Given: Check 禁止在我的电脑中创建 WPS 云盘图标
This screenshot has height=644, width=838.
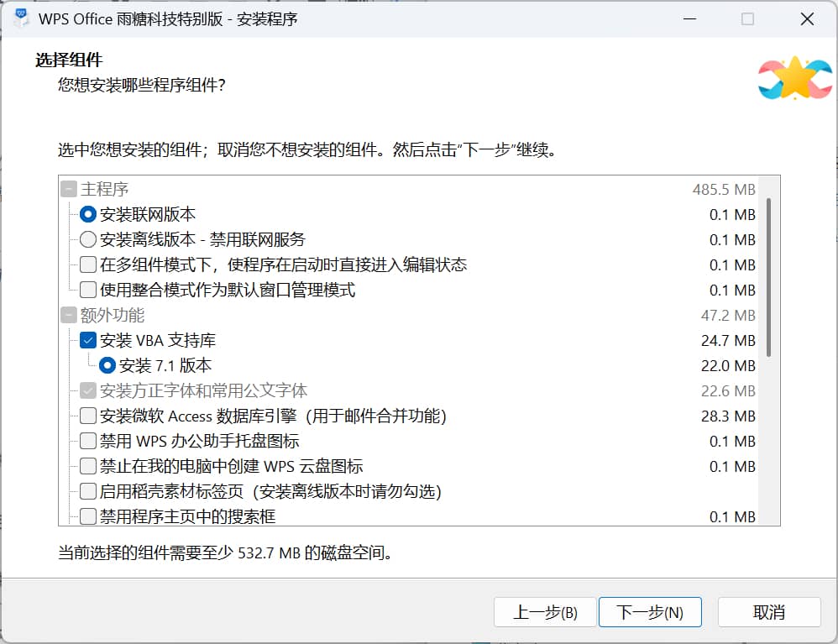Looking at the screenshot, I should [87, 466].
